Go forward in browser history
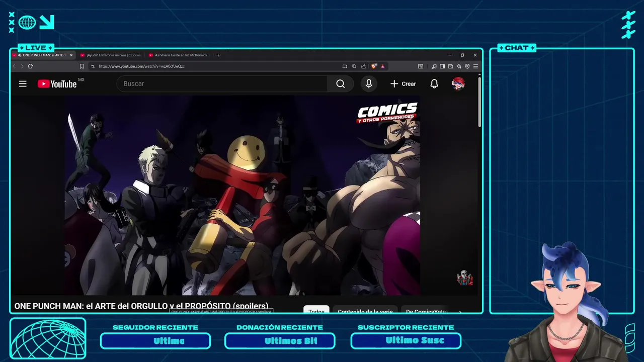Viewport: 644px width, 362px height. tap(22, 66)
